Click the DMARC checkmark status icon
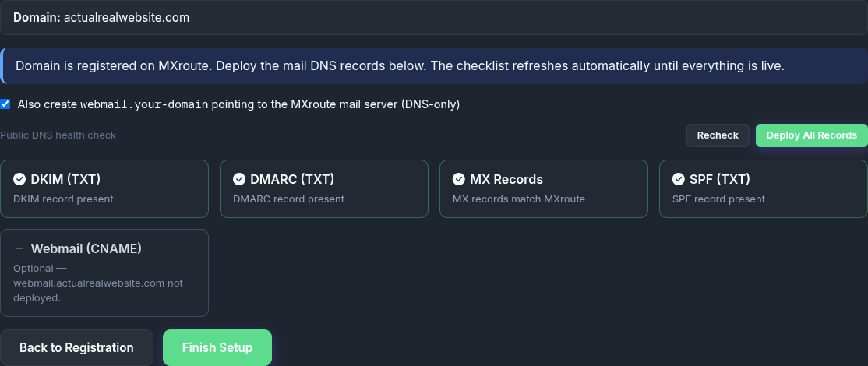Image resolution: width=868 pixels, height=366 pixels. click(x=239, y=179)
